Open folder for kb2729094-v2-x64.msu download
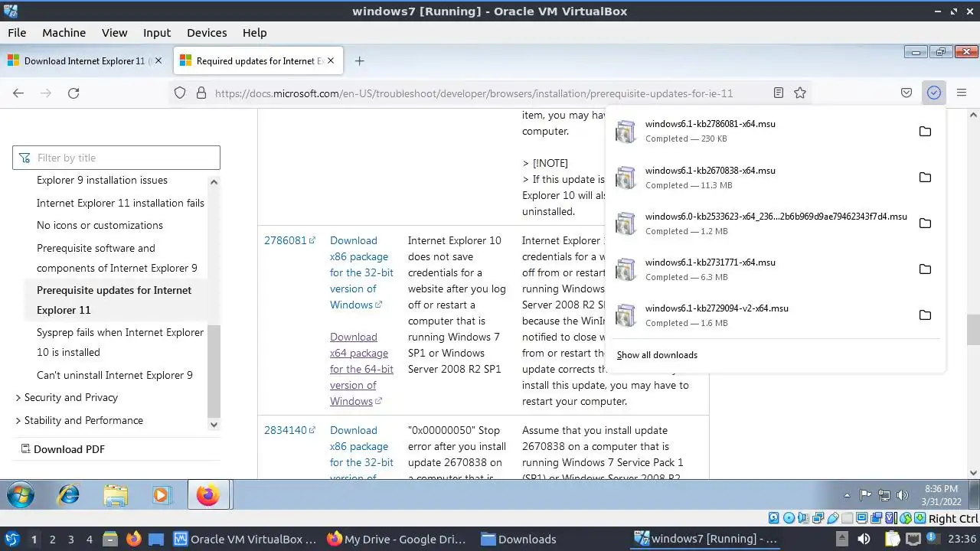980x551 pixels. coord(925,315)
